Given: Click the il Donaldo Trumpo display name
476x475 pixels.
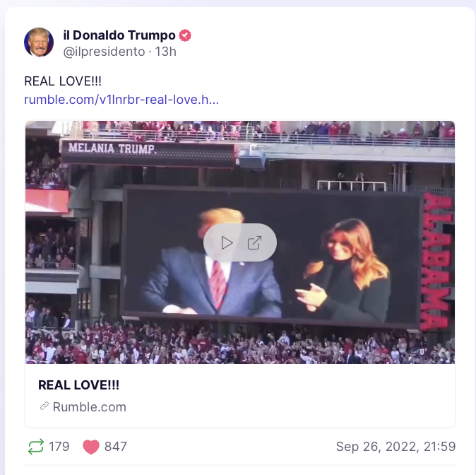Looking at the screenshot, I should pyautogui.click(x=119, y=35).
